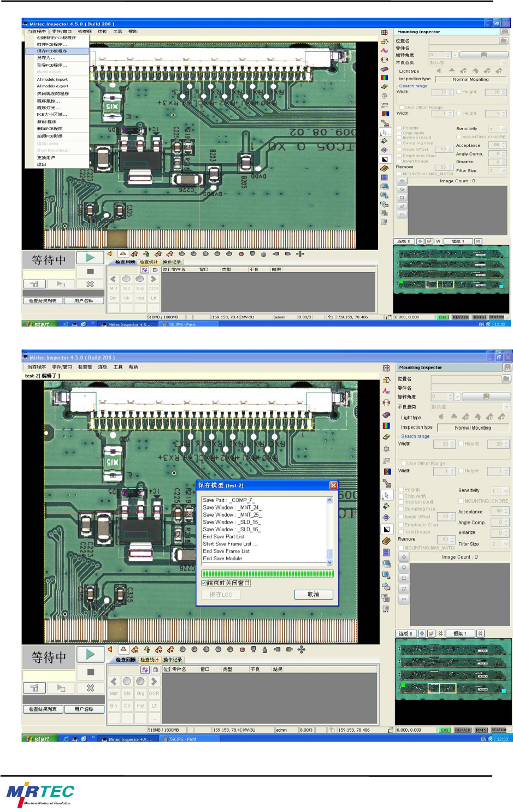513x812 pixels.
Task: Click Brg button in lower screenshot
Action: pyautogui.click(x=140, y=694)
